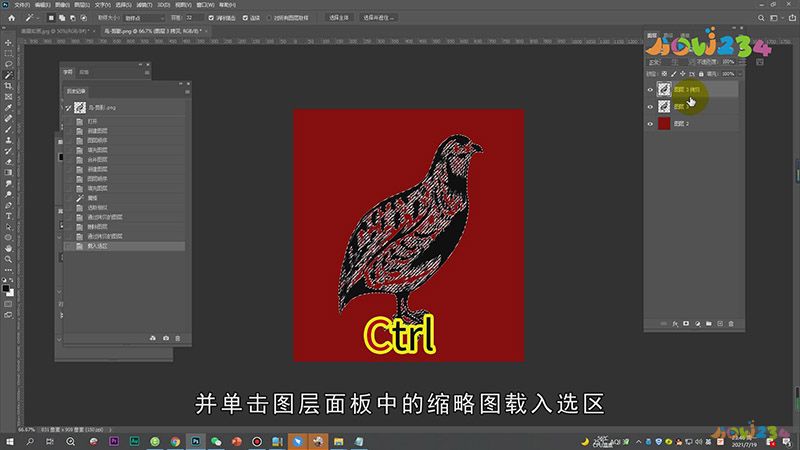This screenshot has width=800, height=450.
Task: Click the background color swatch
Action: 11,293
